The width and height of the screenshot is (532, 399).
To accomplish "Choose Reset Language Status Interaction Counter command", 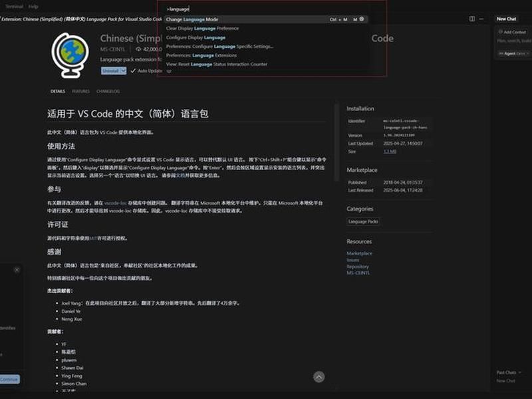I will [x=265, y=64].
